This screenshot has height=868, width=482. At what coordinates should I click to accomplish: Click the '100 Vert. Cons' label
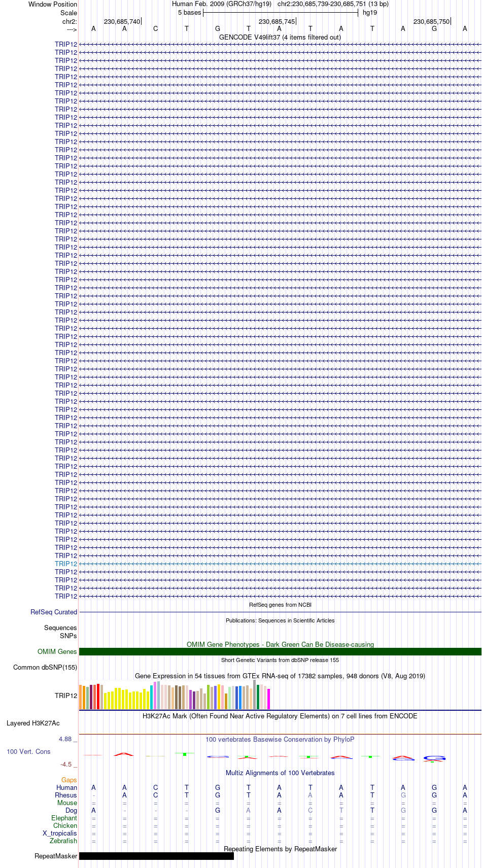click(x=28, y=751)
